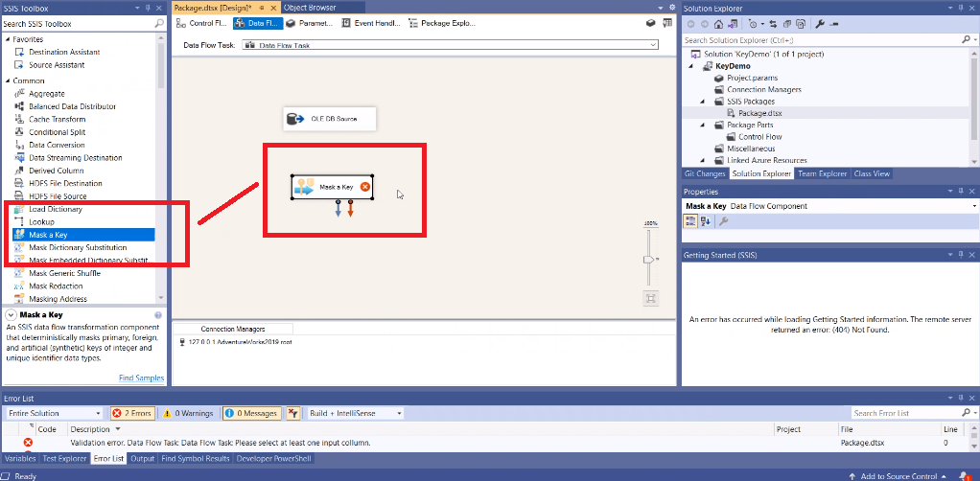980x481 pixels.
Task: Toggle the 0 Warnings filter
Action: (189, 413)
